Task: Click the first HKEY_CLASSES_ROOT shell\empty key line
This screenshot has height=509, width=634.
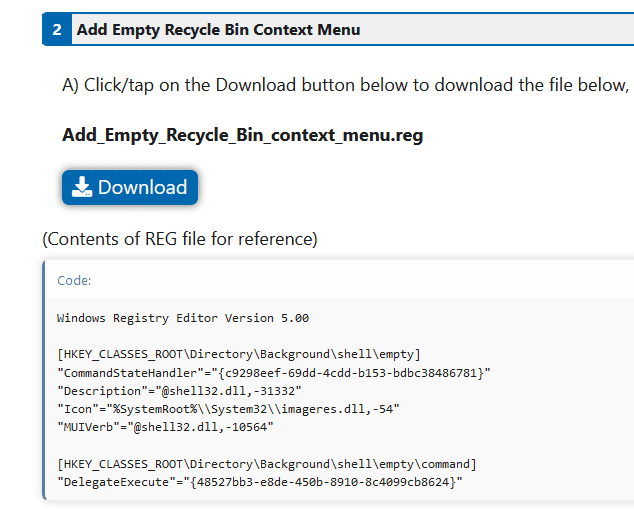Action: [239, 354]
